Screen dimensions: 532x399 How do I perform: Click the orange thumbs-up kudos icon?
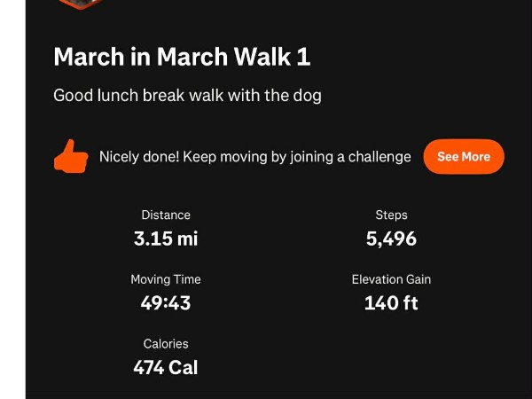coord(71,157)
